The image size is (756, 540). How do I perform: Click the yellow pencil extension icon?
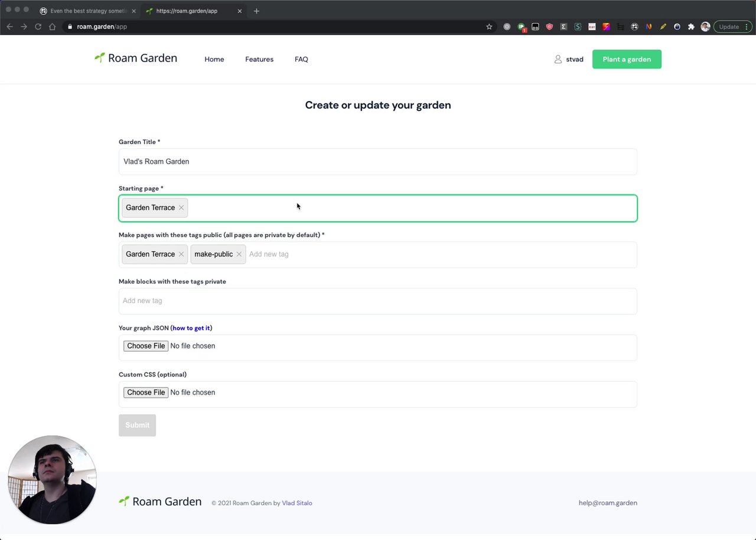(663, 27)
